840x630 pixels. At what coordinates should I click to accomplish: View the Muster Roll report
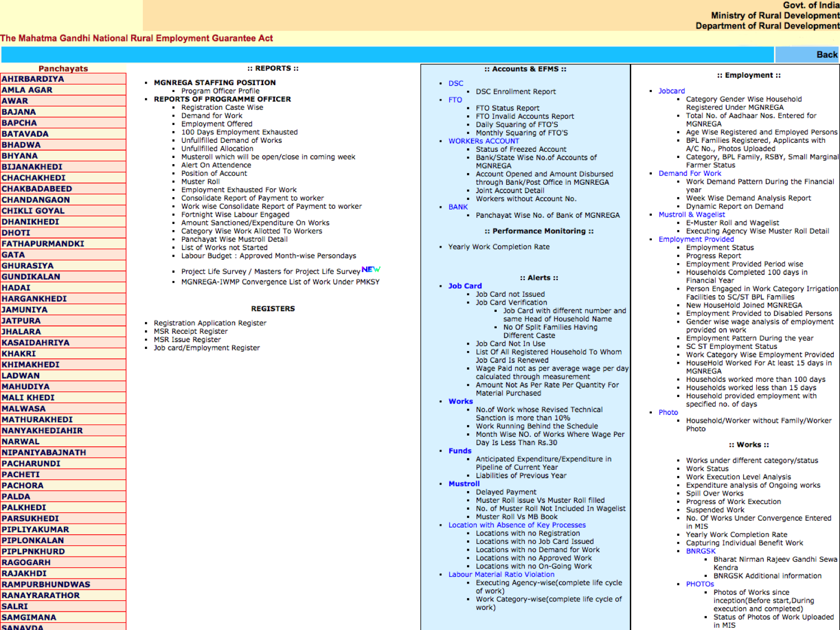200,181
